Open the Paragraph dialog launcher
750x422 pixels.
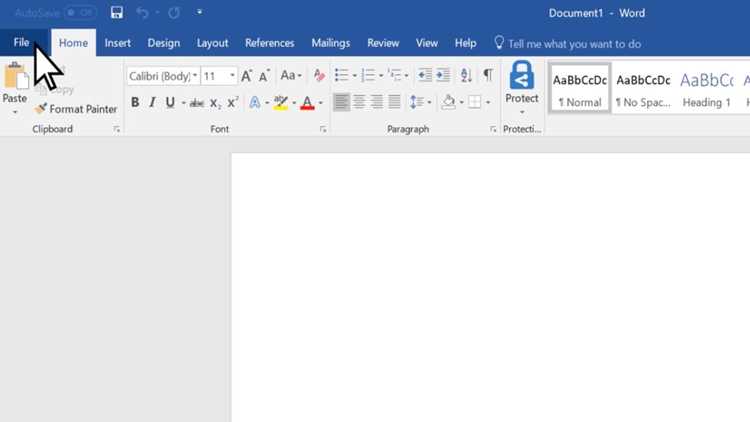[493, 129]
